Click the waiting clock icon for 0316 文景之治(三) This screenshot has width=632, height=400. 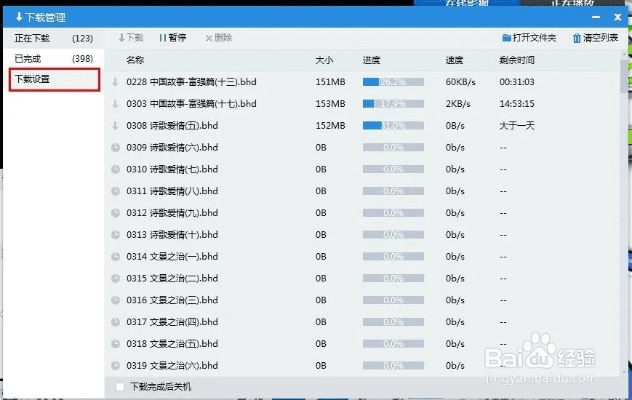coord(116,300)
